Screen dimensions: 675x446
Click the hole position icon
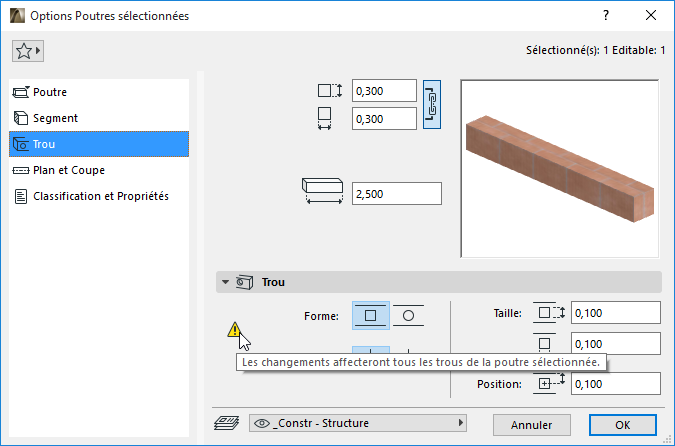coord(549,383)
